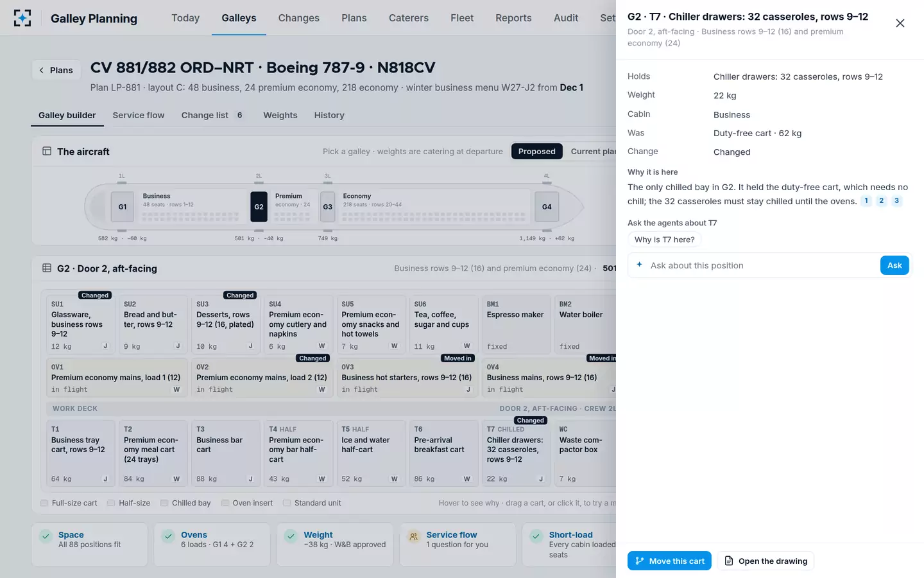924x578 pixels.
Task: Switch to the Proposed plan view
Action: point(537,152)
